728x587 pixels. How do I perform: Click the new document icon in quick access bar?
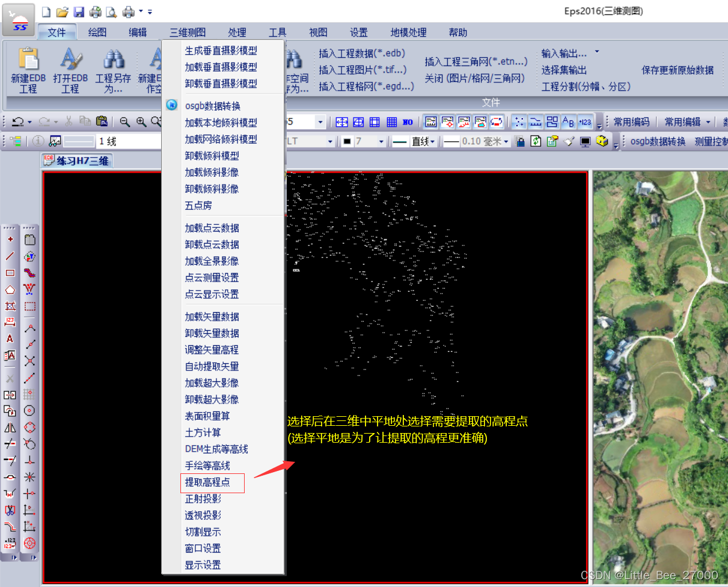coord(47,11)
